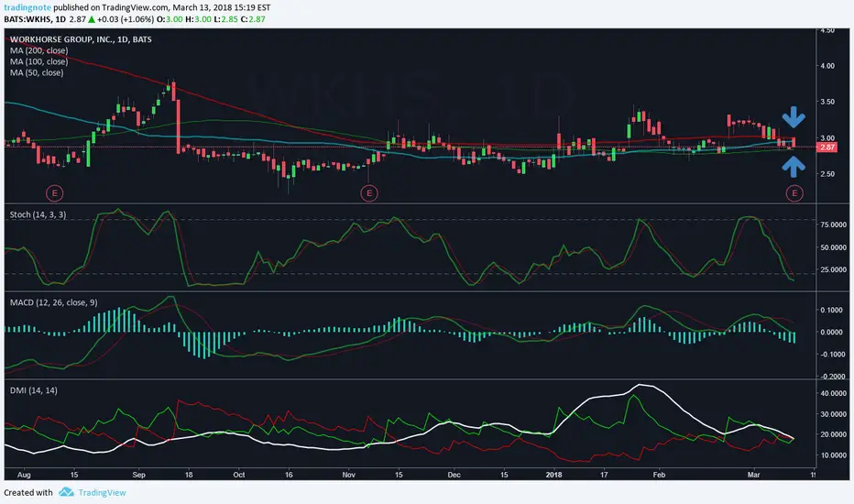Screen dimensions: 854x504
Task: Click the 2.50 price axis label
Action: pos(827,174)
